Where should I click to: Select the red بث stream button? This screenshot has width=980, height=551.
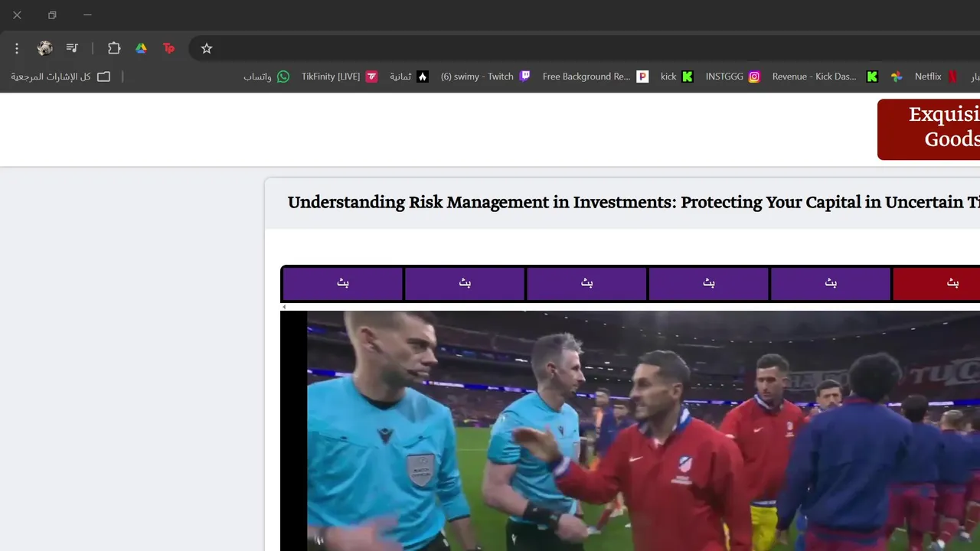pyautogui.click(x=936, y=284)
